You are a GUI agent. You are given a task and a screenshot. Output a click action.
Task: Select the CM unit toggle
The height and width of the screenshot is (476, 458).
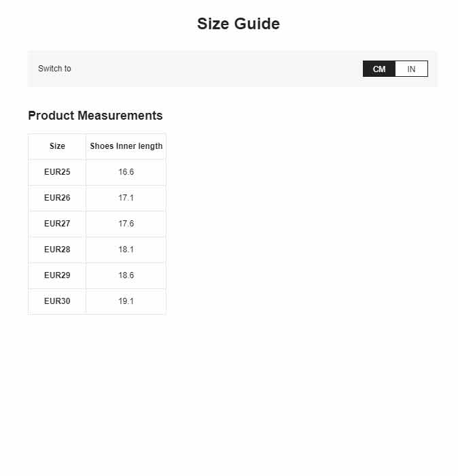coord(379,69)
